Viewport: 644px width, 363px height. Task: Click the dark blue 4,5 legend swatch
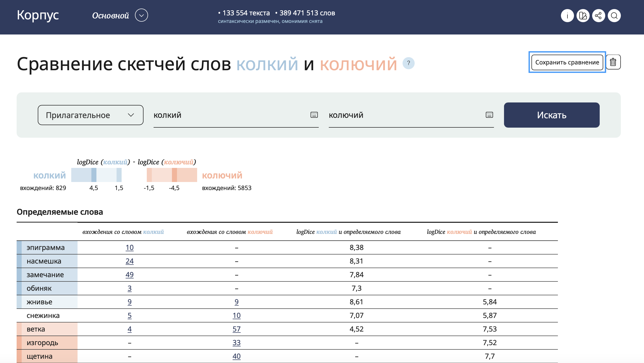pyautogui.click(x=94, y=175)
